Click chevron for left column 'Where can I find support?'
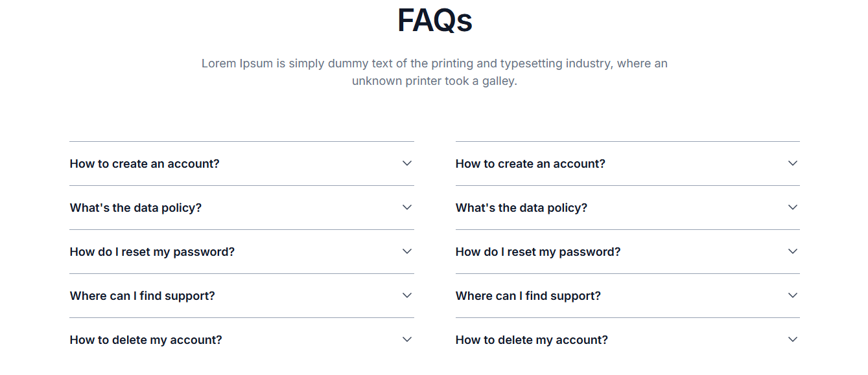 point(407,295)
